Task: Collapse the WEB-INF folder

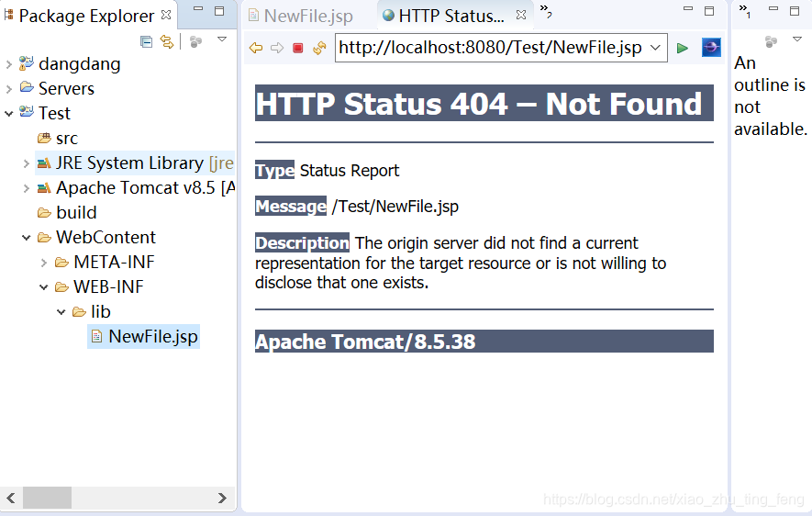Action: coord(44,287)
